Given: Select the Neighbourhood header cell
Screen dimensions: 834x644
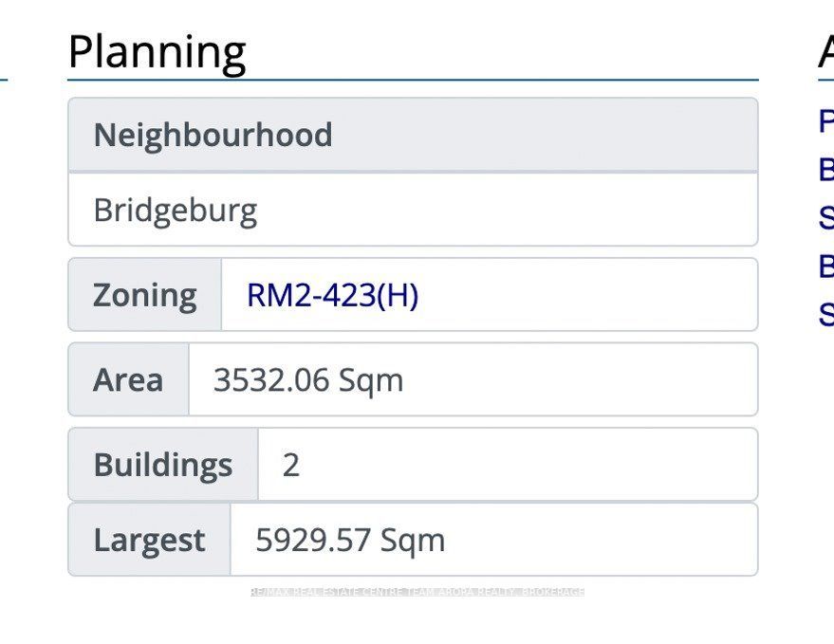Looking at the screenshot, I should coord(213,135).
